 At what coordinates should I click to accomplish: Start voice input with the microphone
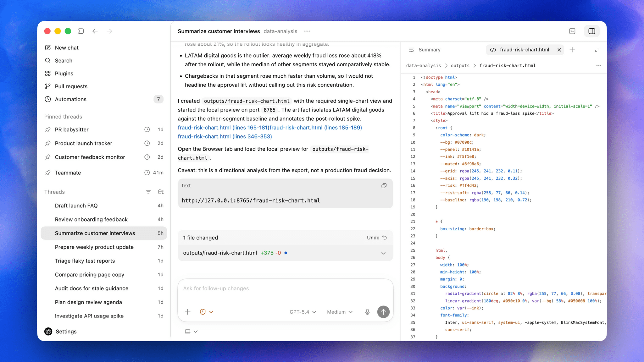coord(367,312)
